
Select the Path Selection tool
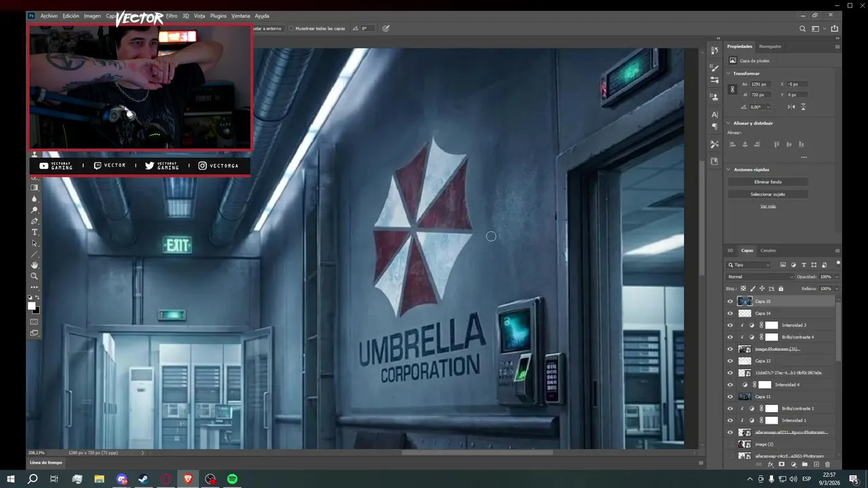[x=35, y=243]
